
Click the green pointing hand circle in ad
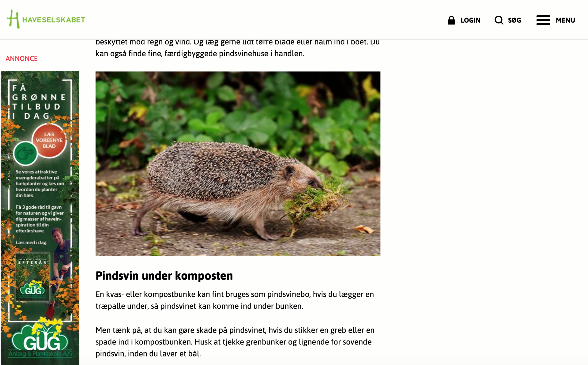point(25,153)
